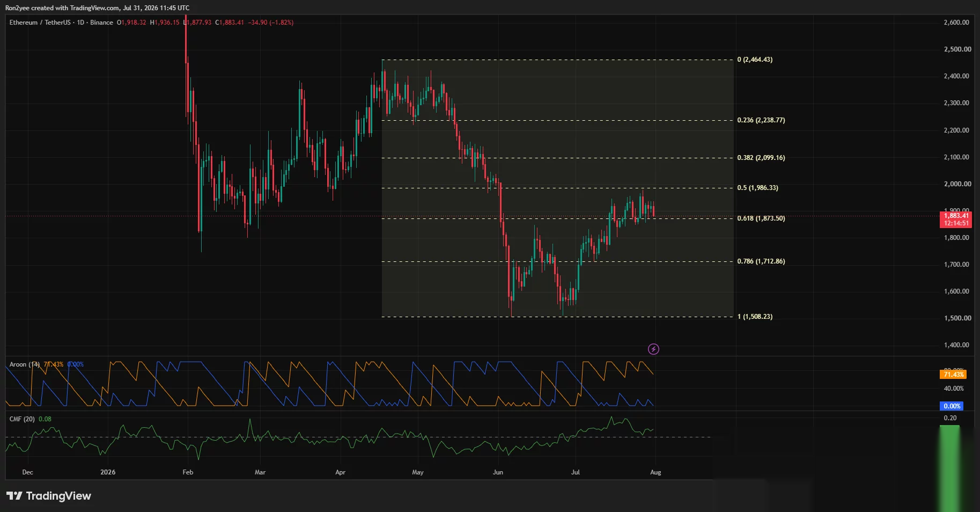The image size is (980, 512).
Task: Click the Ron2yee created with TradingView.com header
Action: (97, 8)
